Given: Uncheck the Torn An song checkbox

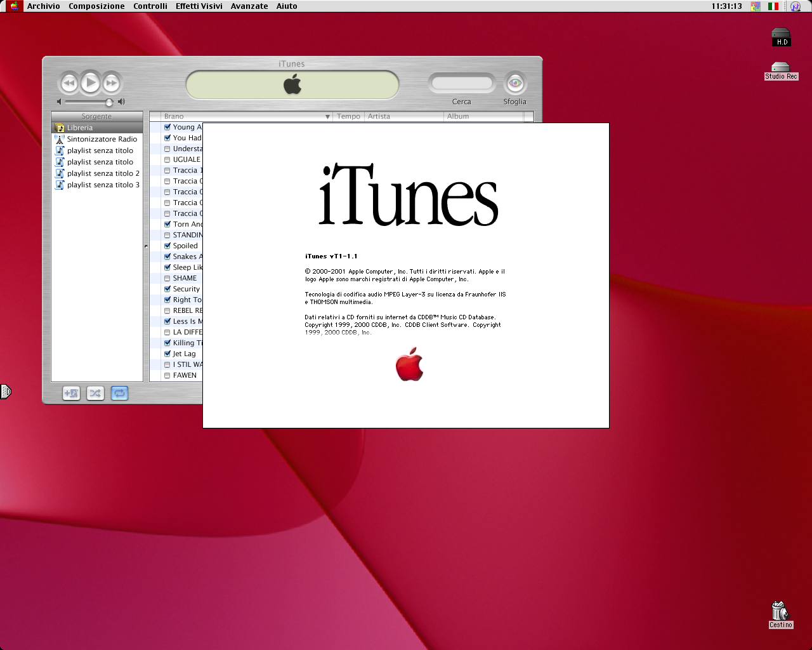Looking at the screenshot, I should tap(167, 224).
